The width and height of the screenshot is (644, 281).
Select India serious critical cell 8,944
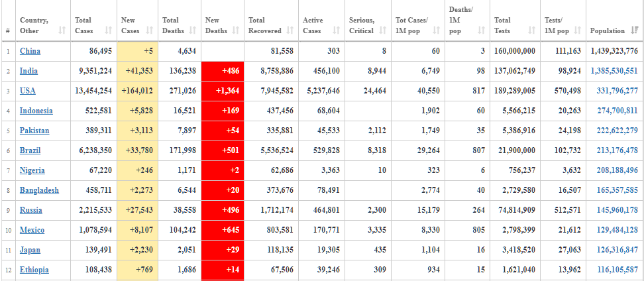(x=368, y=71)
